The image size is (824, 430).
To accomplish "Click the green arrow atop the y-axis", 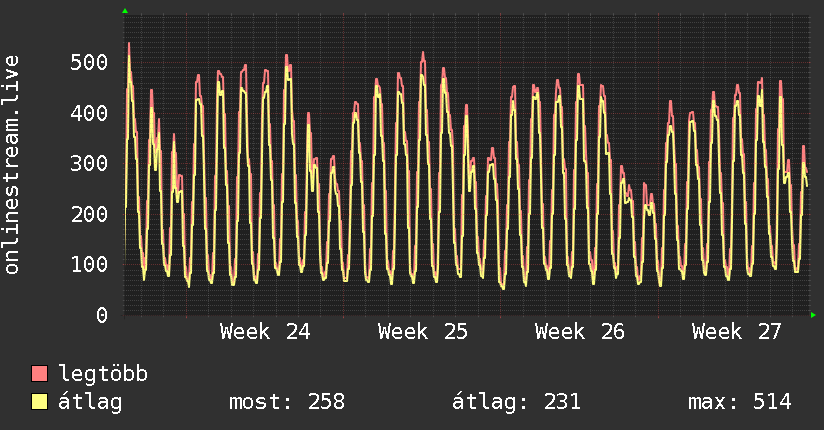I will 125,11.
